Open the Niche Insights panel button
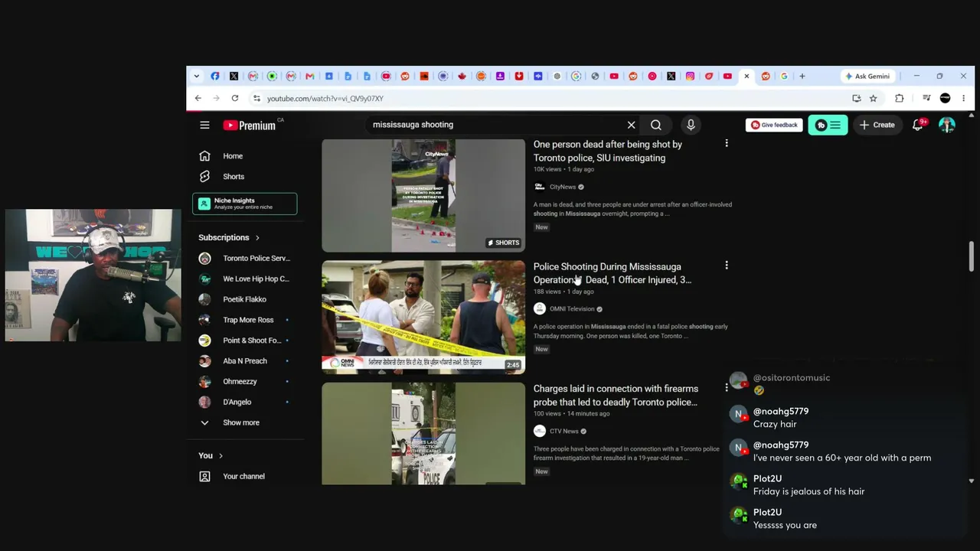The image size is (980, 551). click(x=244, y=204)
